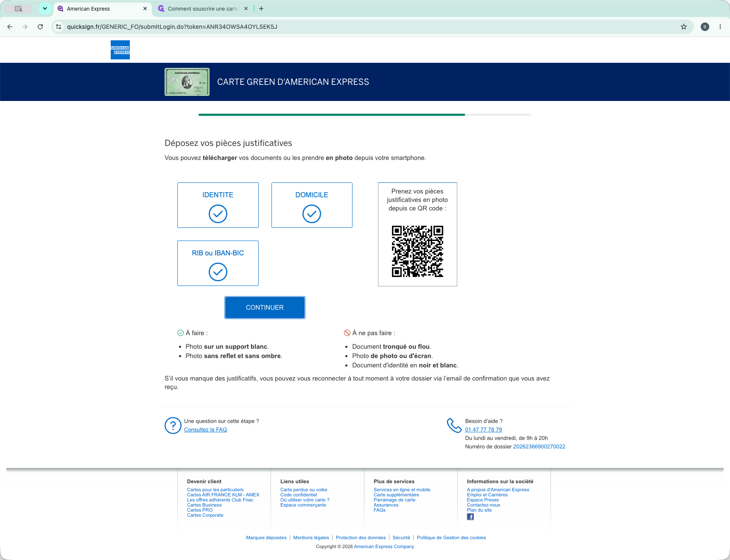The width and height of the screenshot is (730, 560).
Task: Go forward in browser history
Action: coord(25,27)
